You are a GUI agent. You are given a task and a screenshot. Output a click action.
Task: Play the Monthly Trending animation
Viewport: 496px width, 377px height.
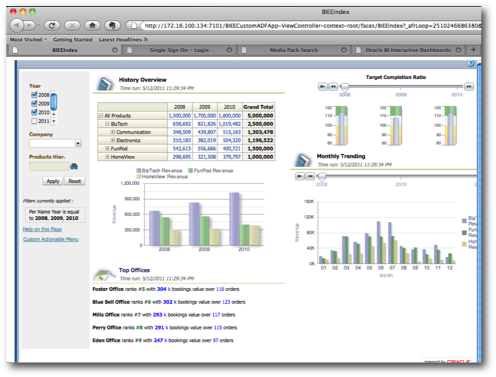pyautogui.click(x=300, y=176)
